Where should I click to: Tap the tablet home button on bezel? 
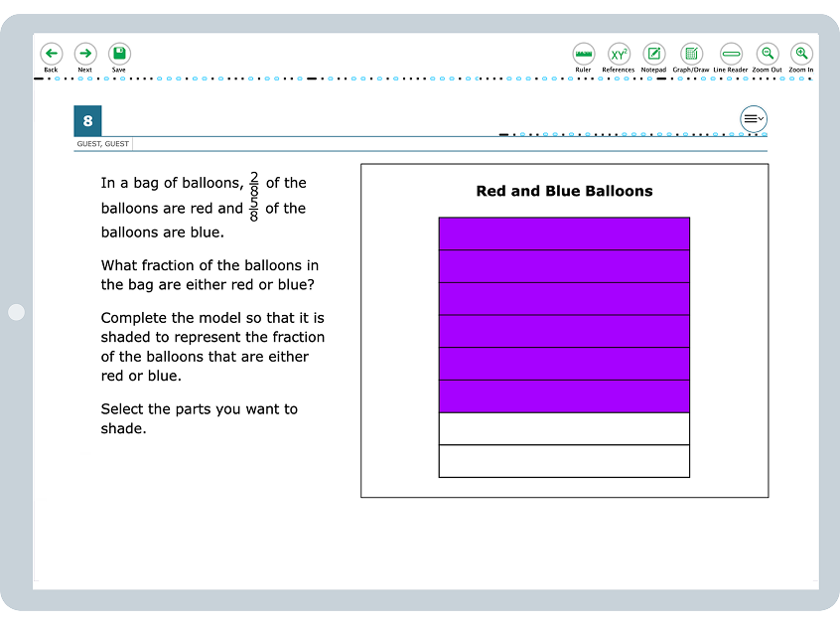tap(17, 312)
